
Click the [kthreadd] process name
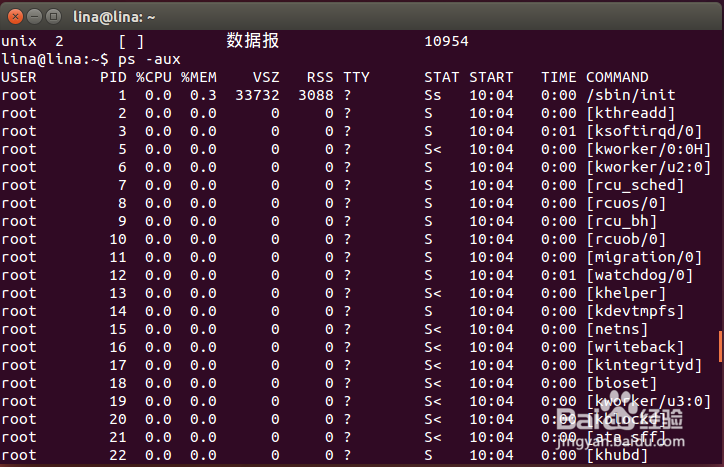tap(631, 113)
